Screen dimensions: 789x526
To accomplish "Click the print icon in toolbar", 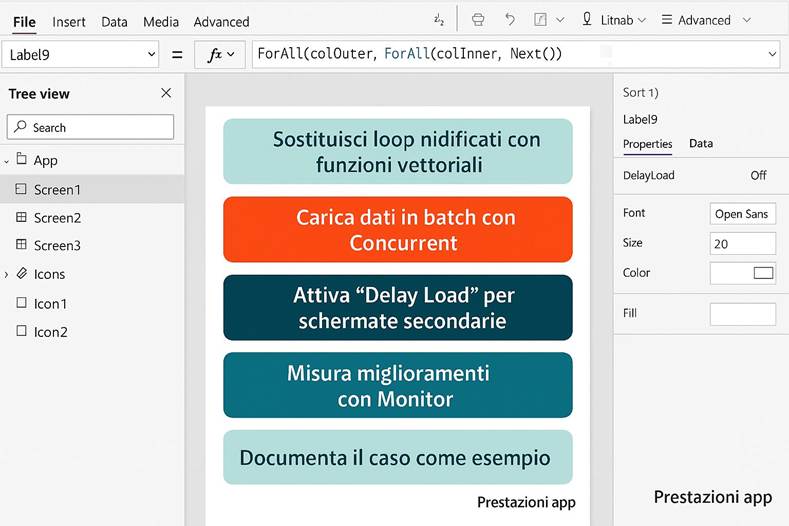I will 478,20.
